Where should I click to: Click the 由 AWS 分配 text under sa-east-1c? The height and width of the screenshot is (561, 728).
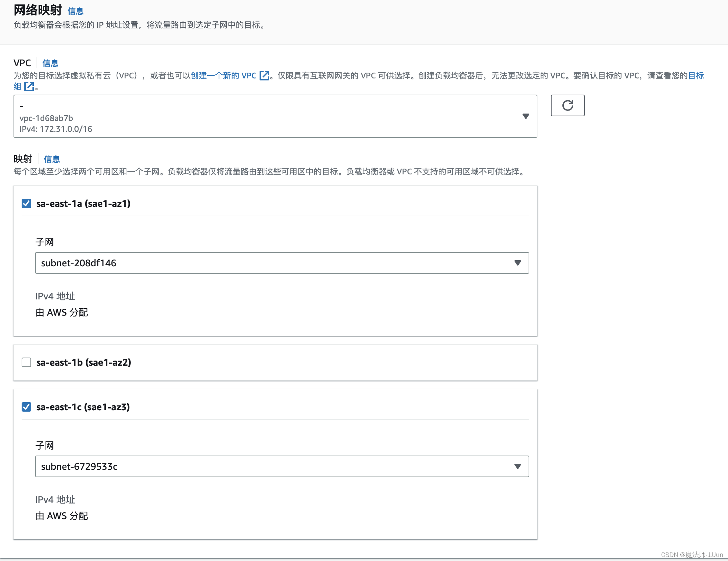[62, 516]
